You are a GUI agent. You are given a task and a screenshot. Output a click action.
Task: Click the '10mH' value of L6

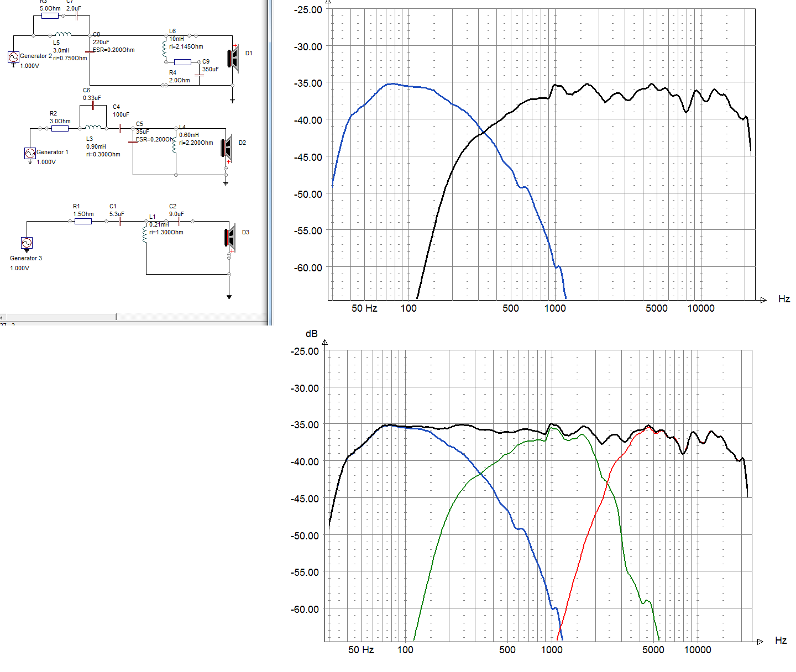point(177,39)
